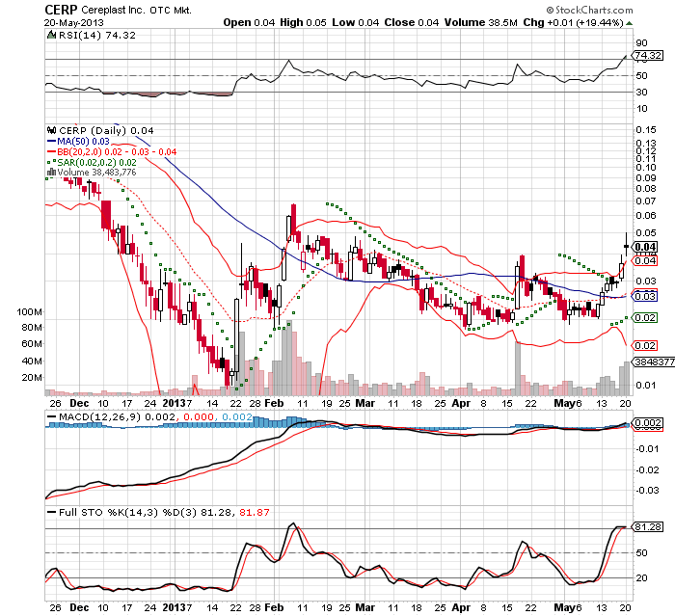Screen dimensions: 675x616
Task: Click the High 0.05 value
Action: 303,22
